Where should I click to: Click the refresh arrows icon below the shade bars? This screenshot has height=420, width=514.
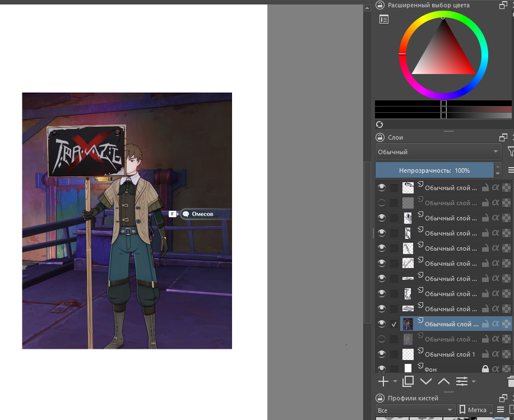pos(379,124)
